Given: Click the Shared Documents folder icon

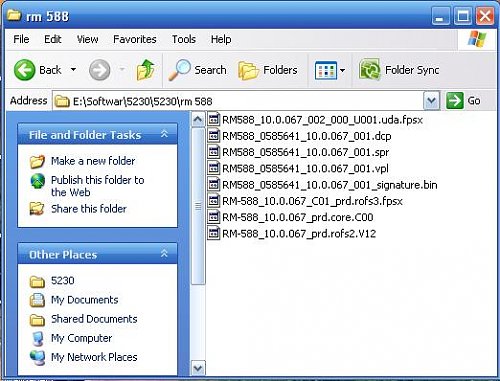Looking at the screenshot, I should [37, 320].
